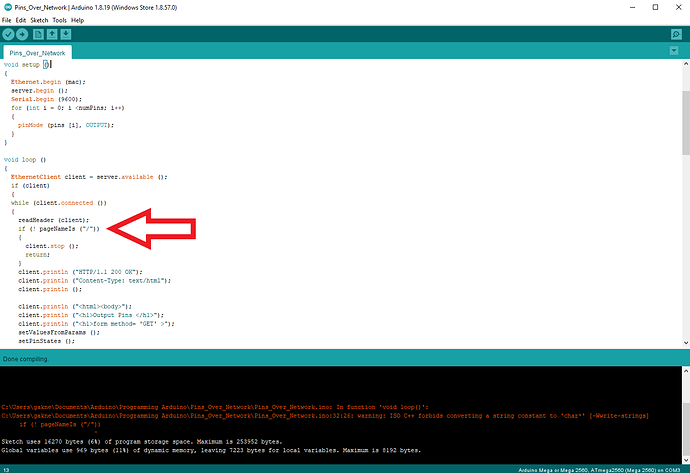
Task: Open the Edit menu
Action: point(21,20)
